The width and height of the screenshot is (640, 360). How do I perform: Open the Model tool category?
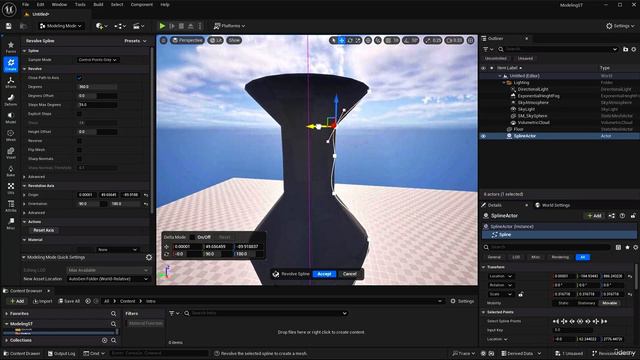point(11,117)
